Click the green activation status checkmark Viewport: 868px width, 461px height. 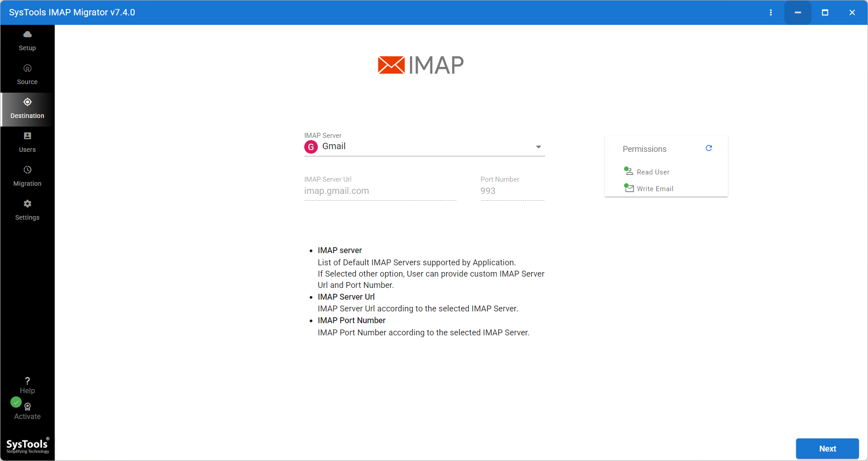pyautogui.click(x=16, y=402)
